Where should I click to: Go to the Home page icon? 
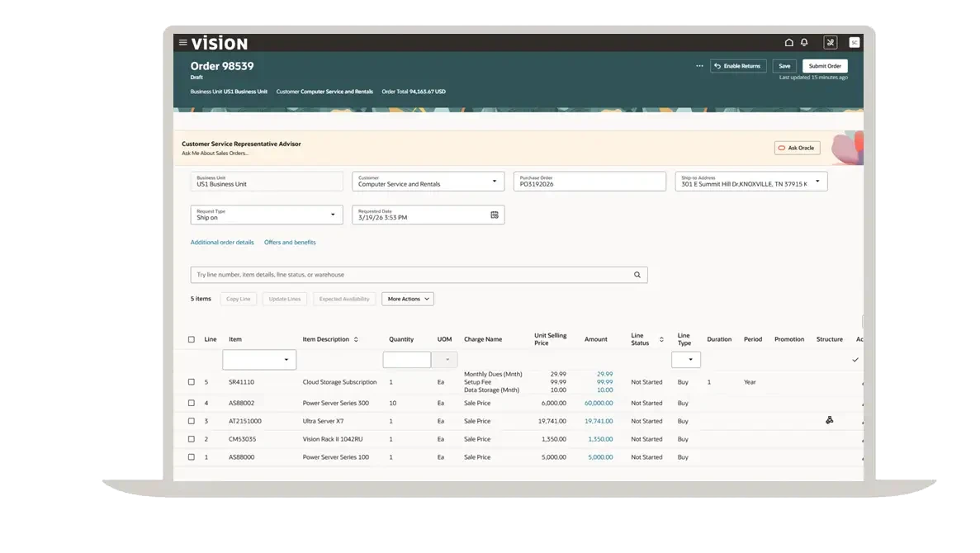click(x=788, y=43)
